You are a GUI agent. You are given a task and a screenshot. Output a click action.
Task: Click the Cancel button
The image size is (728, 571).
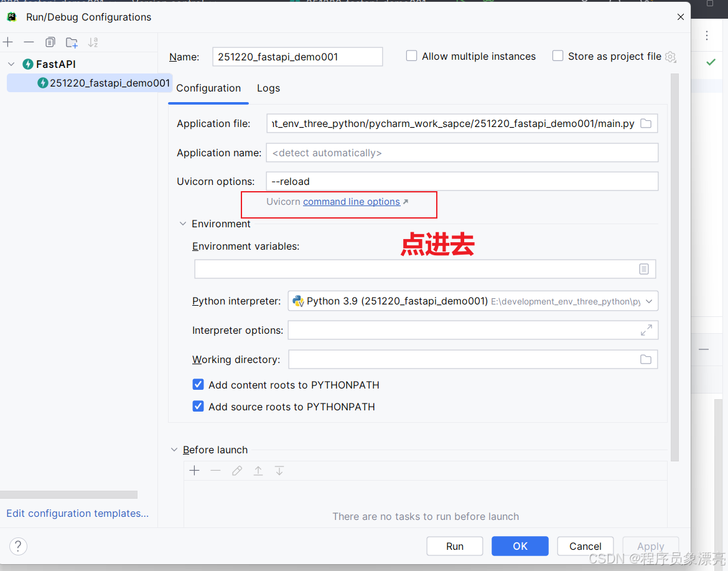[586, 546]
